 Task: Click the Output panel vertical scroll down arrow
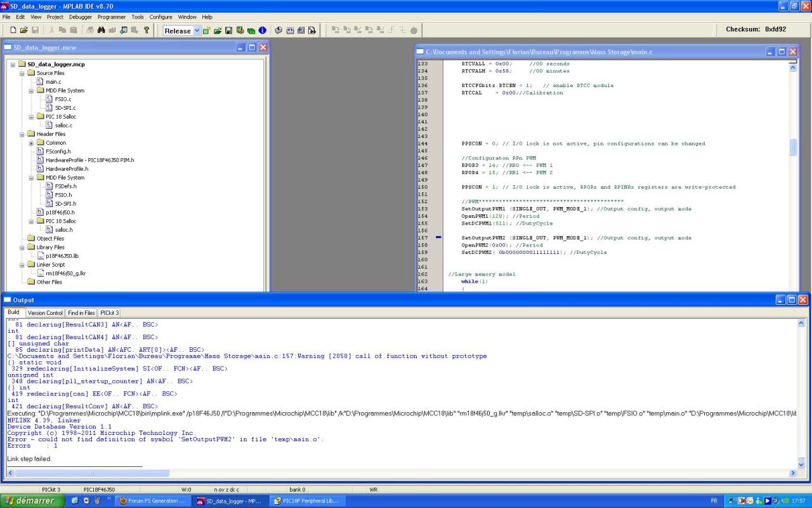point(801,464)
